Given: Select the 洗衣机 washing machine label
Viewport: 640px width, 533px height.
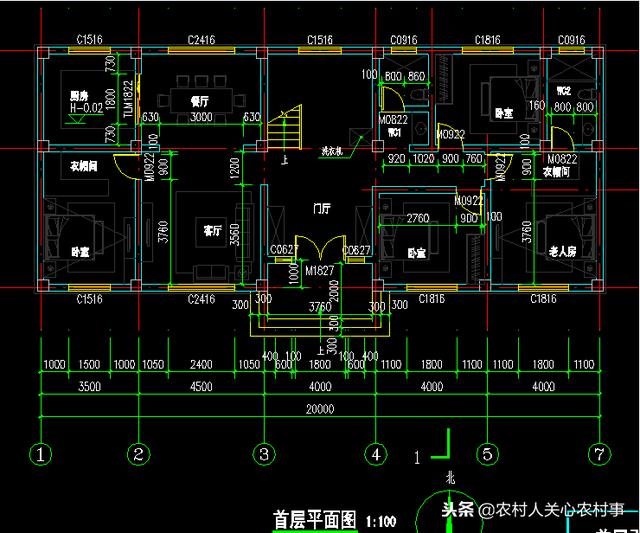Looking at the screenshot, I should [x=331, y=152].
